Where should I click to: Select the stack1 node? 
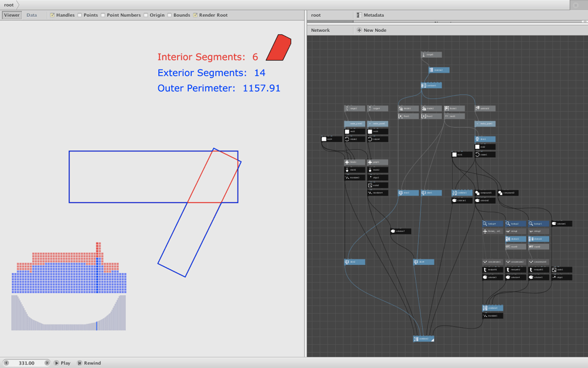pyautogui.click(x=355, y=170)
